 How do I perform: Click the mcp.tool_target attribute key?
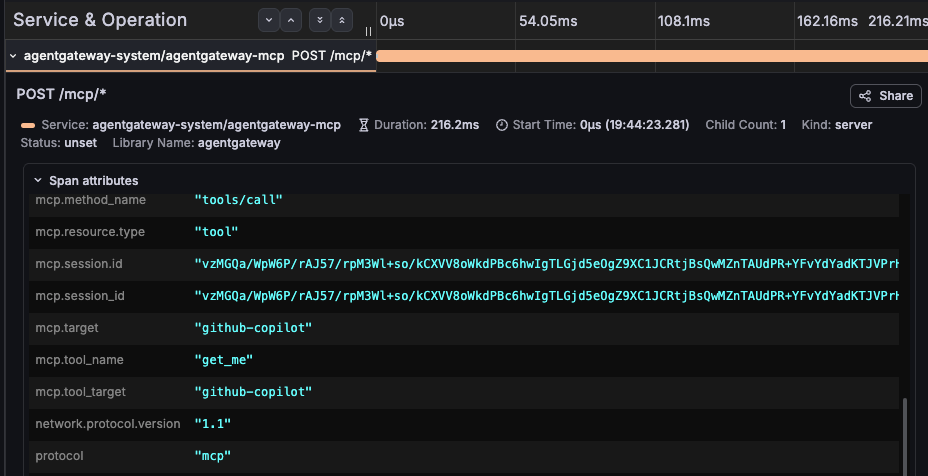[80, 392]
